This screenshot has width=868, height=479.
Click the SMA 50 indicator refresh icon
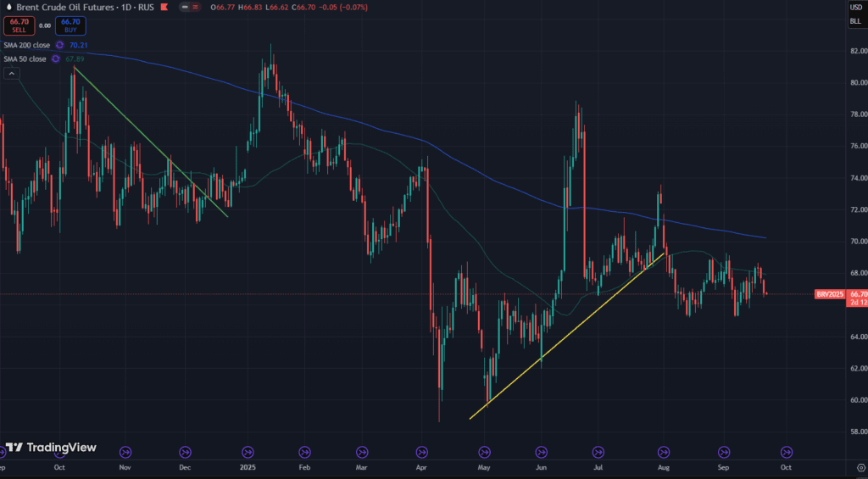[56, 58]
